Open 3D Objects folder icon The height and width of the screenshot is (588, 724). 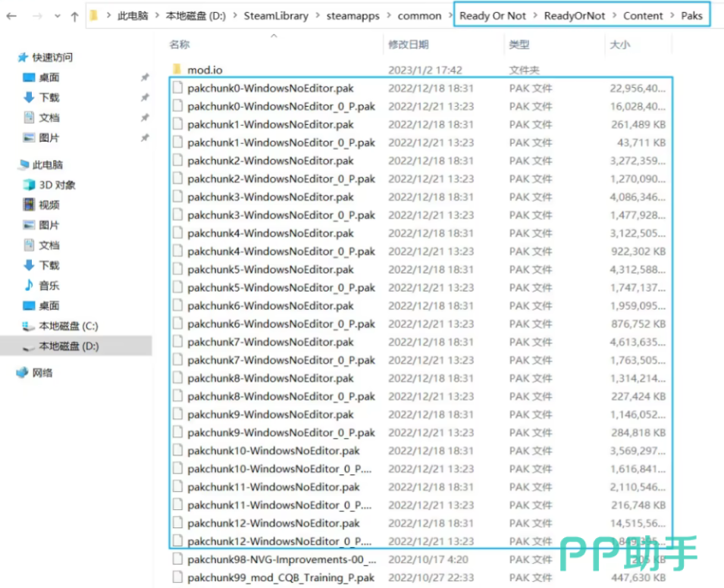click(x=29, y=185)
